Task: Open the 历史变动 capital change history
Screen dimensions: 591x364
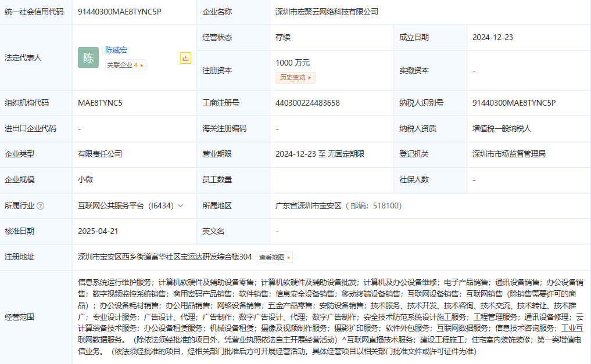Action: click(295, 77)
